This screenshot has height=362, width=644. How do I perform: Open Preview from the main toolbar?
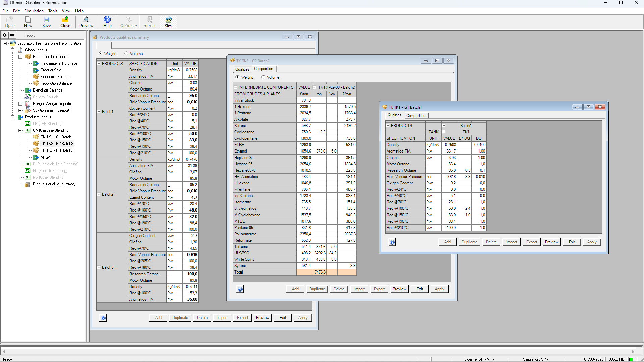coord(86,22)
